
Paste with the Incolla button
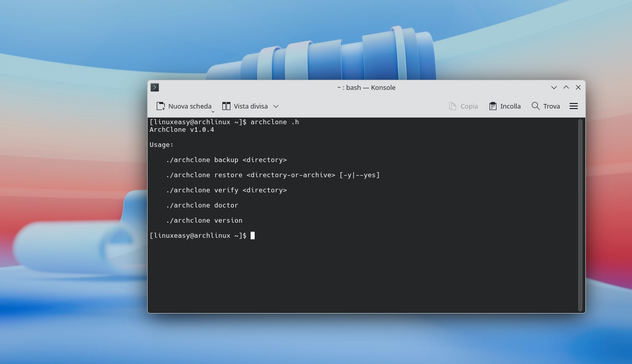point(505,106)
